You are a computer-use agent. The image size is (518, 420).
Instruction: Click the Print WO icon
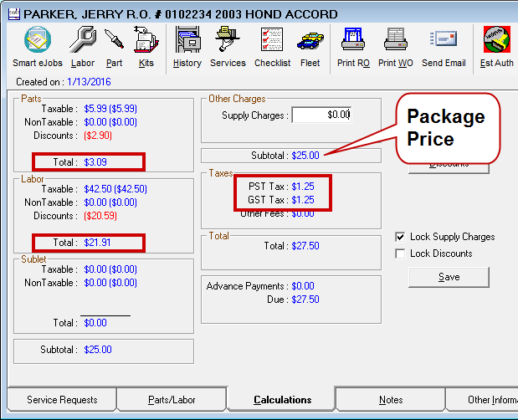(395, 46)
